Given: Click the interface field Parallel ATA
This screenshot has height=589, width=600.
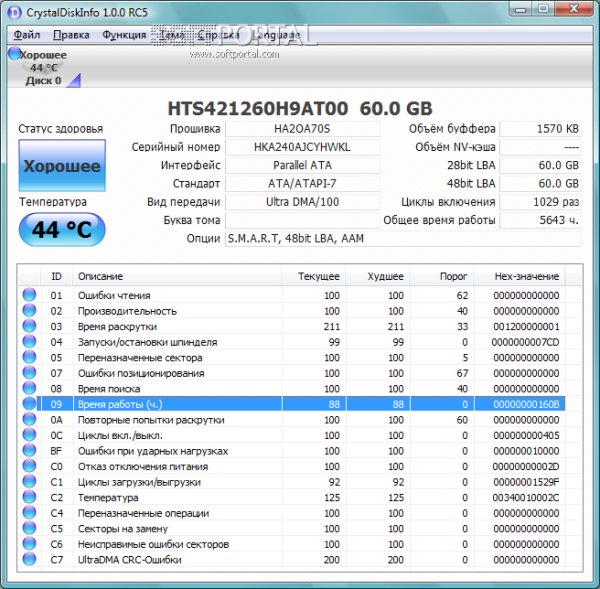Looking at the screenshot, I should (302, 165).
